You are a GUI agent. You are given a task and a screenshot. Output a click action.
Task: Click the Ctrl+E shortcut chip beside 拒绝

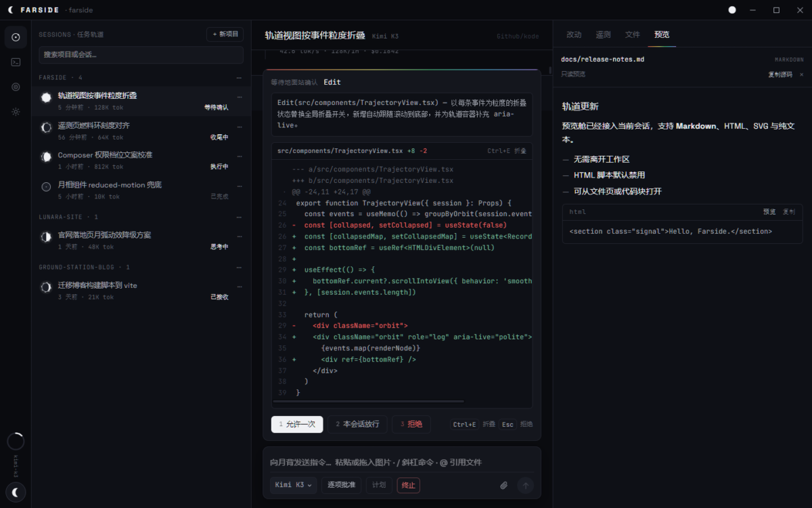(x=464, y=425)
